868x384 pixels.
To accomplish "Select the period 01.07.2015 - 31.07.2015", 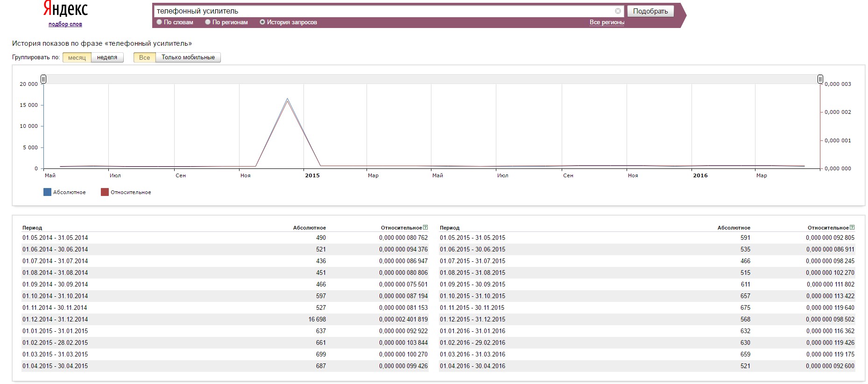I will pos(473,261).
